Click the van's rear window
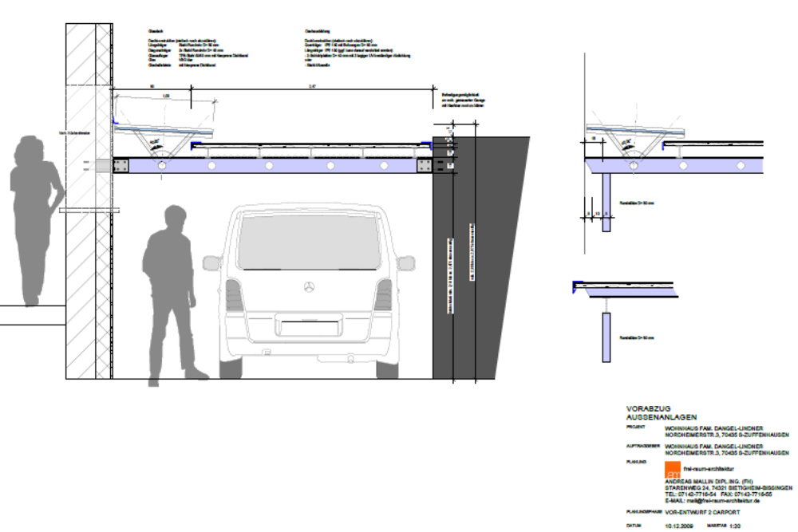The image size is (798, 532). 309,242
